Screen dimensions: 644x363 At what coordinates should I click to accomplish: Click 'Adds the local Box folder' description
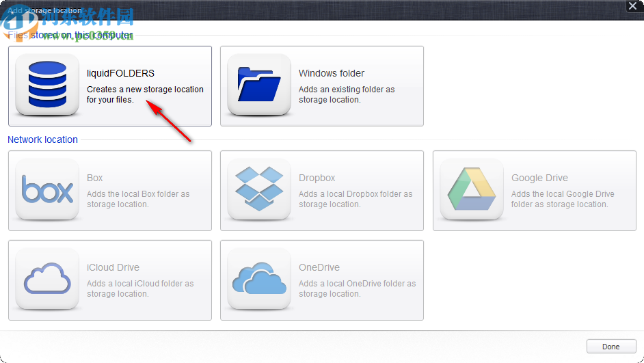click(x=138, y=199)
